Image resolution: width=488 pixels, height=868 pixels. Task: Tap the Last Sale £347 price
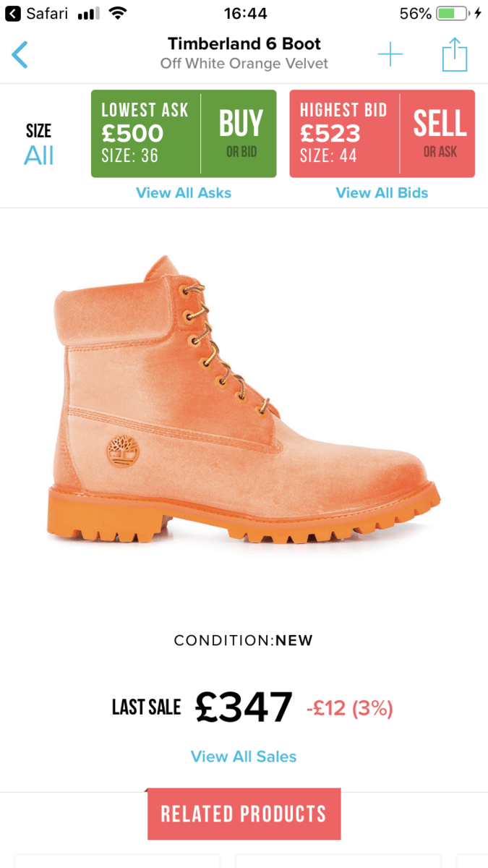244,707
